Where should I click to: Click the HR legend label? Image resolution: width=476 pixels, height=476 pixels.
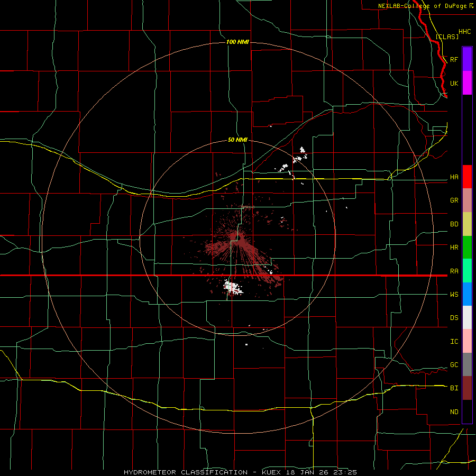coord(454,248)
